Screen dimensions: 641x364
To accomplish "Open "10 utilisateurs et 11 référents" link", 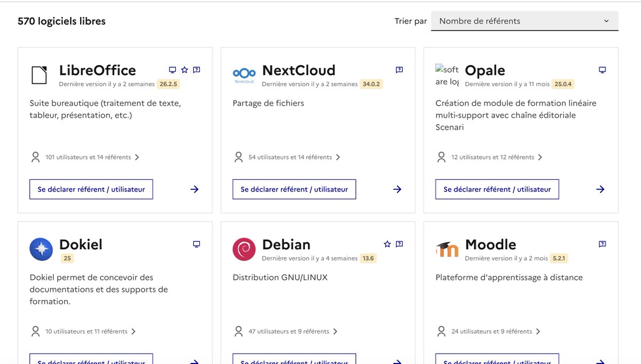I will [87, 331].
